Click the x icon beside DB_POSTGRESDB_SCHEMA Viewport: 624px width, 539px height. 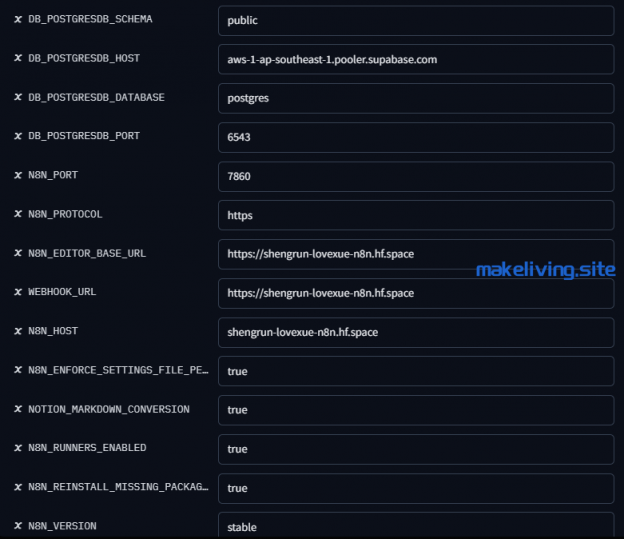[x=18, y=20]
